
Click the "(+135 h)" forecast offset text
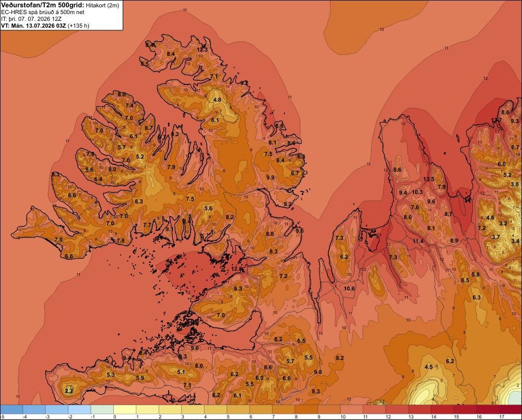[x=79, y=26]
